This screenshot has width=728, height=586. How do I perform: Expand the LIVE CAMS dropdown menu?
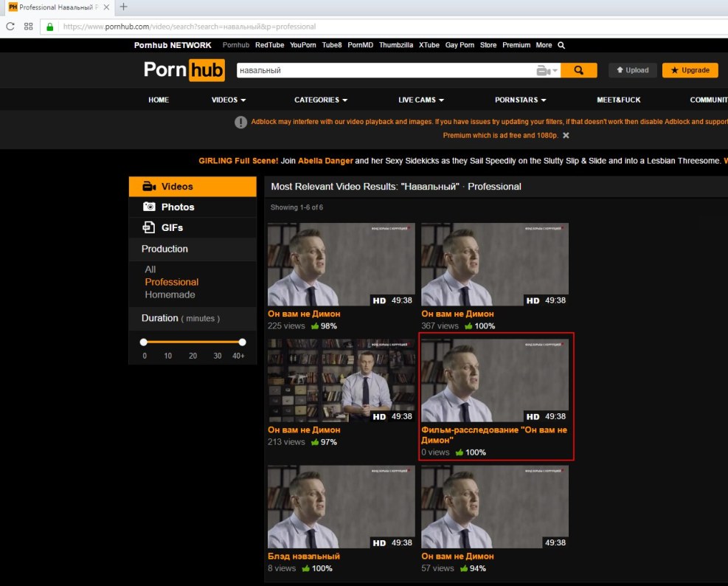coord(420,100)
